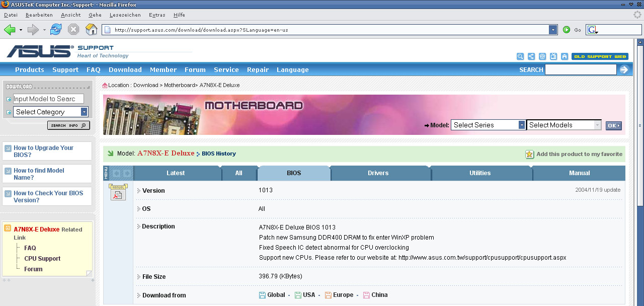Open the Select Models dropdown
Image resolution: width=644 pixels, height=306 pixels.
pyautogui.click(x=597, y=125)
